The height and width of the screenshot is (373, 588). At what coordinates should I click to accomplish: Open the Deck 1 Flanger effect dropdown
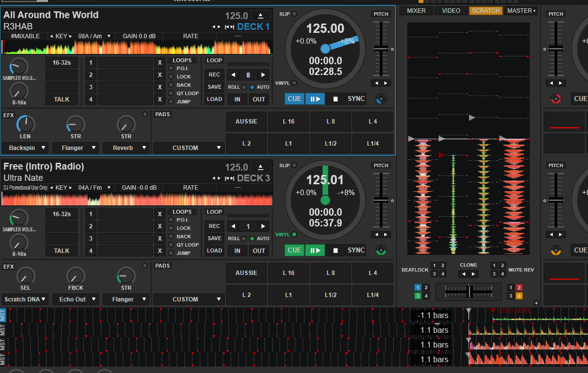click(75, 148)
